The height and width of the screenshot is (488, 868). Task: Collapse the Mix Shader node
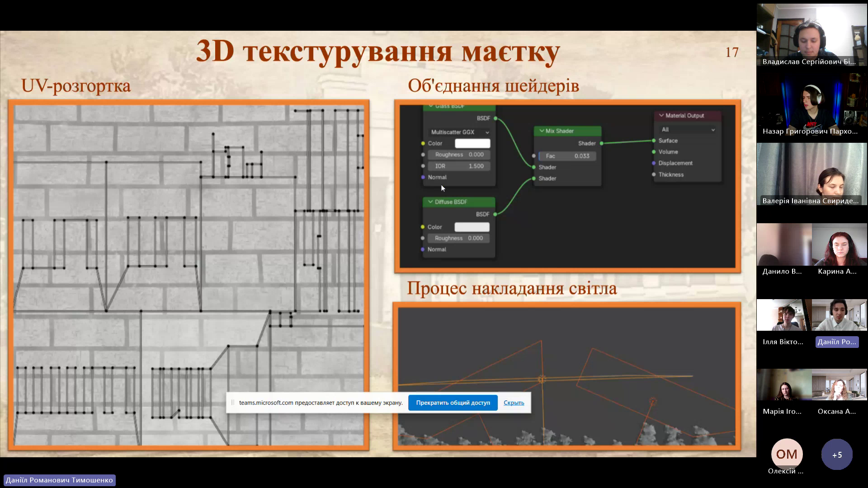point(542,131)
